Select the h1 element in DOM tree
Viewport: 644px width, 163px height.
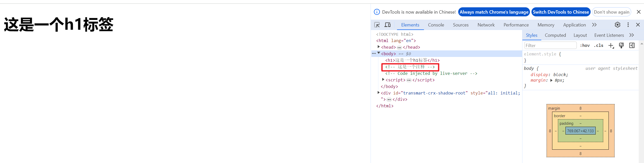pyautogui.click(x=412, y=60)
